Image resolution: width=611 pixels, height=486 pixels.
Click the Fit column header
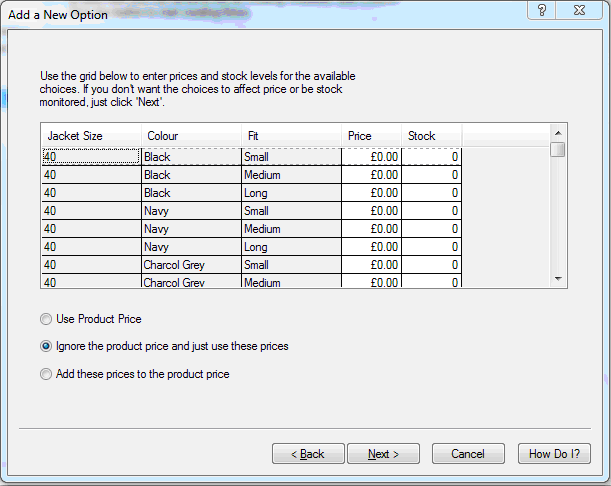click(290, 135)
